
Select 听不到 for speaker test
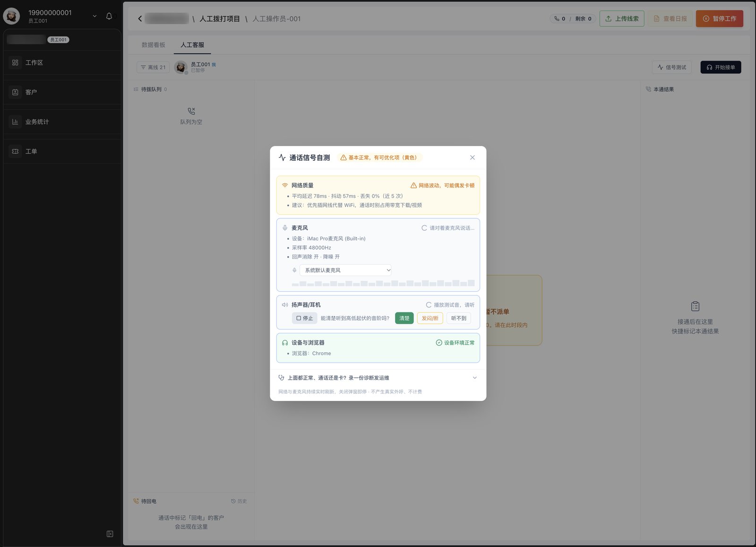(458, 318)
